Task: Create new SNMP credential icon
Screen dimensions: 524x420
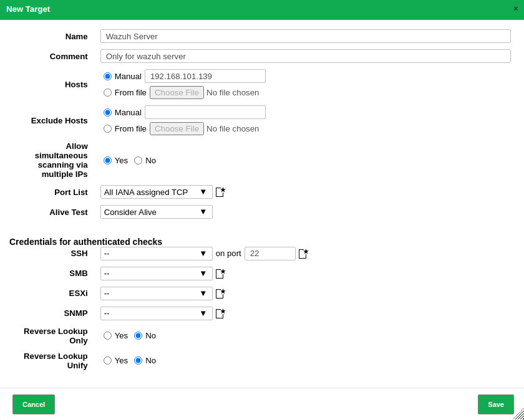Action: 220,313
